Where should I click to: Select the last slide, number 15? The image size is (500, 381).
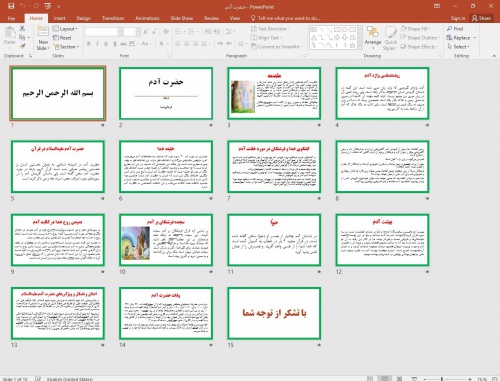[x=274, y=313]
